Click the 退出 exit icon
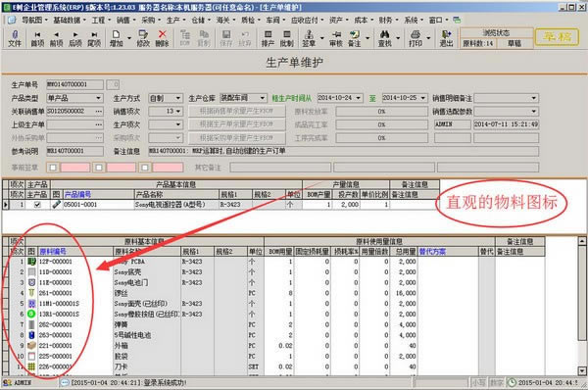The width and height of the screenshot is (588, 390). pyautogui.click(x=446, y=38)
